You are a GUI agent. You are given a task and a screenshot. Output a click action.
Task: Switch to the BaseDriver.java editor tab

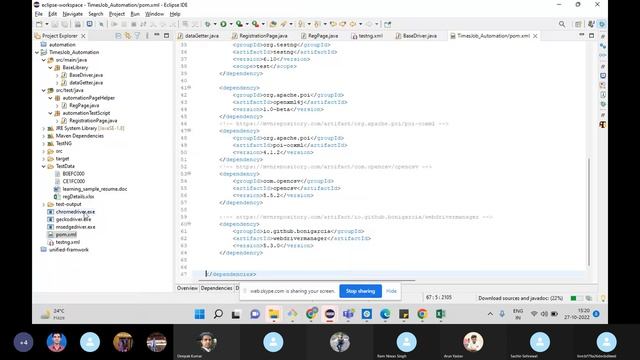pyautogui.click(x=416, y=36)
